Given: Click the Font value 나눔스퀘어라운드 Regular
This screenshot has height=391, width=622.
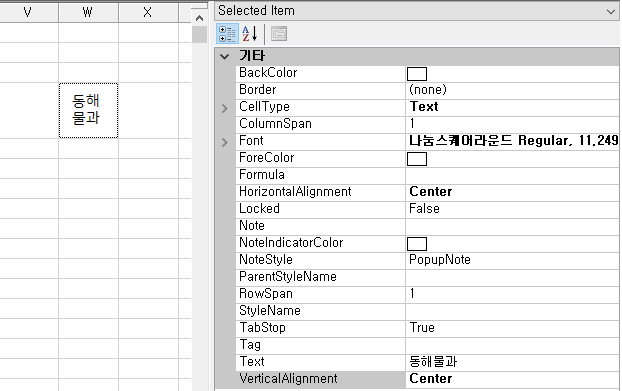Looking at the screenshot, I should coord(513,141).
